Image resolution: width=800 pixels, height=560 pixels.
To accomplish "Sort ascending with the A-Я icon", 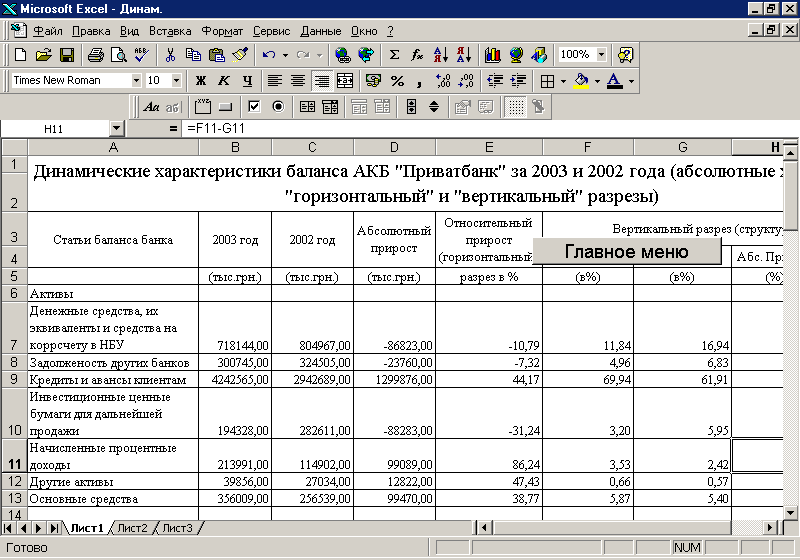I will (x=440, y=55).
